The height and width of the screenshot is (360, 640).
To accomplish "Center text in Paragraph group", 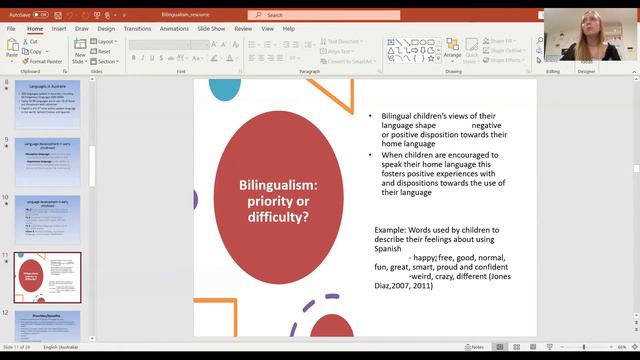I will [261, 58].
